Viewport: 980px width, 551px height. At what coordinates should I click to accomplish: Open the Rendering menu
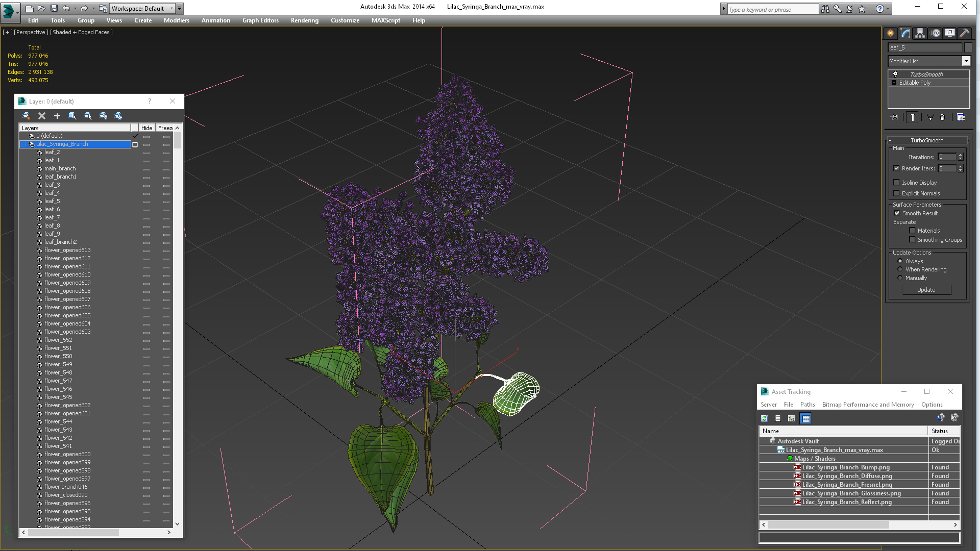coord(305,20)
